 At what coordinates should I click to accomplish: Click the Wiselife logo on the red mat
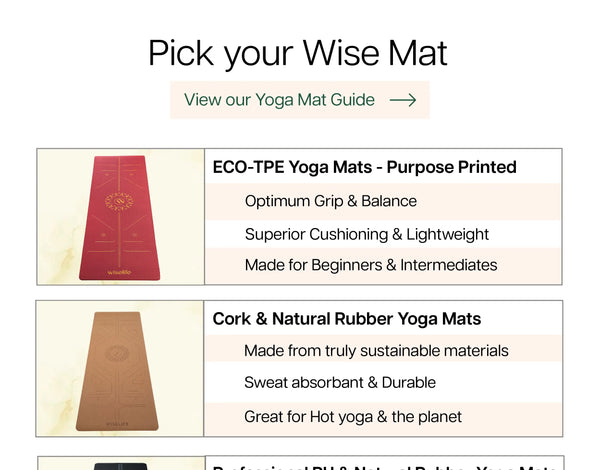click(x=119, y=270)
